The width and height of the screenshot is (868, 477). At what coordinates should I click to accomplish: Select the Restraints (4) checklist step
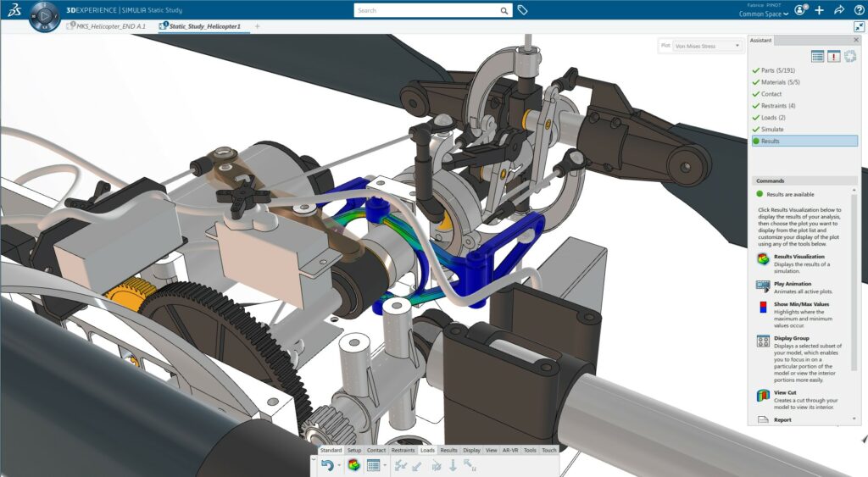tap(778, 106)
